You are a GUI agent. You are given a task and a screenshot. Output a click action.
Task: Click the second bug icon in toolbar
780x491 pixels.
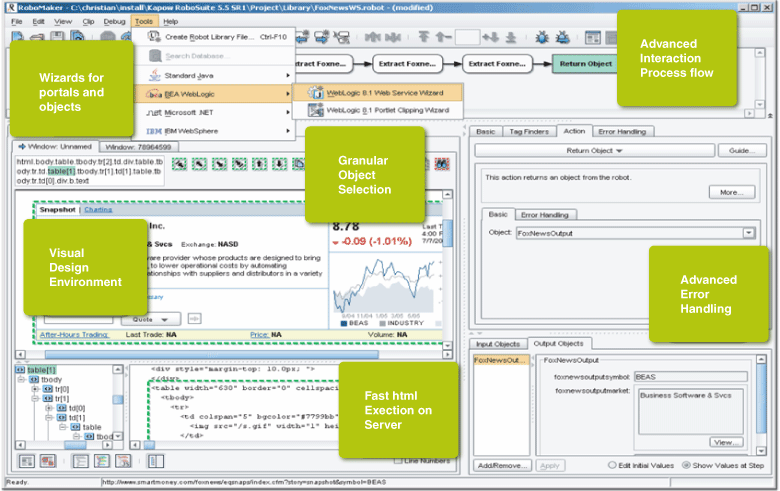point(563,37)
